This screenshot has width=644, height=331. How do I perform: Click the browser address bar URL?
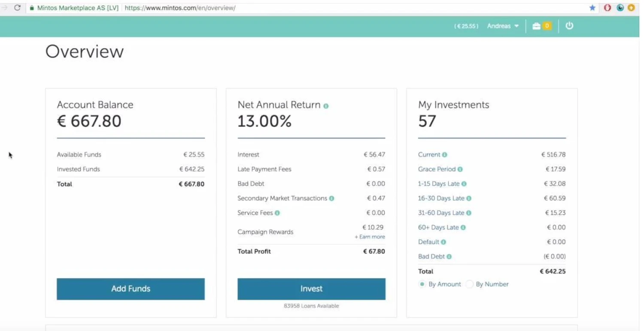[x=180, y=8]
